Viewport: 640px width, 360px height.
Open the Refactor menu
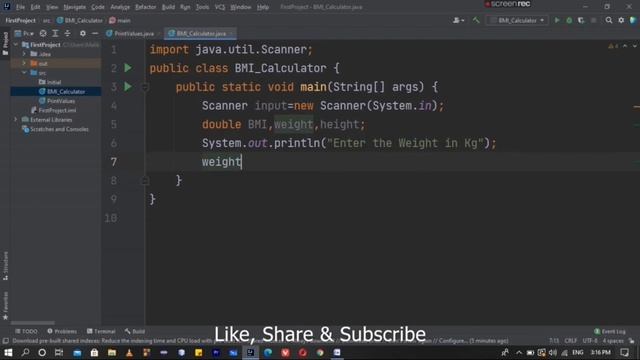[x=146, y=7]
